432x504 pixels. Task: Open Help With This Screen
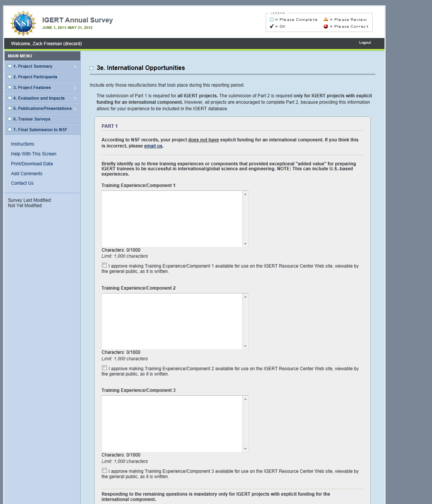[x=33, y=154]
